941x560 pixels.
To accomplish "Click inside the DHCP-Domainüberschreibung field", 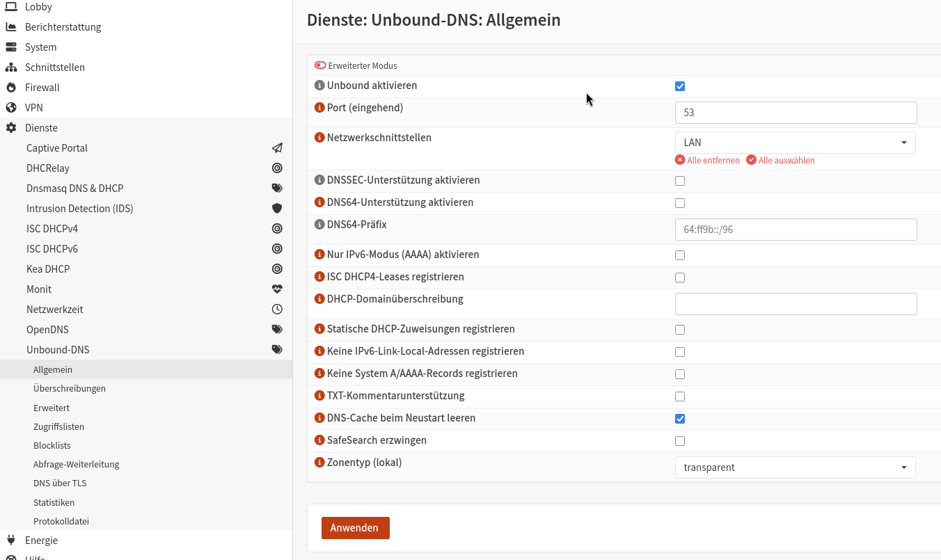I will coord(796,303).
